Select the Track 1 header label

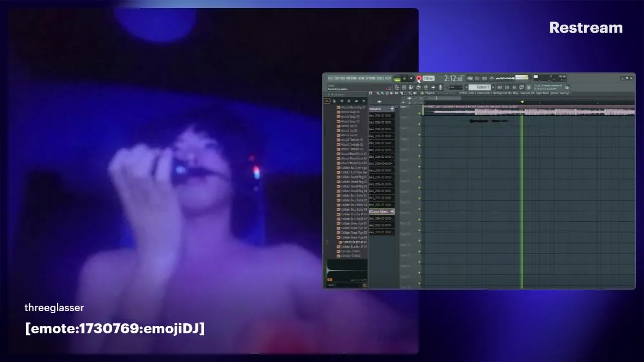pos(404,107)
